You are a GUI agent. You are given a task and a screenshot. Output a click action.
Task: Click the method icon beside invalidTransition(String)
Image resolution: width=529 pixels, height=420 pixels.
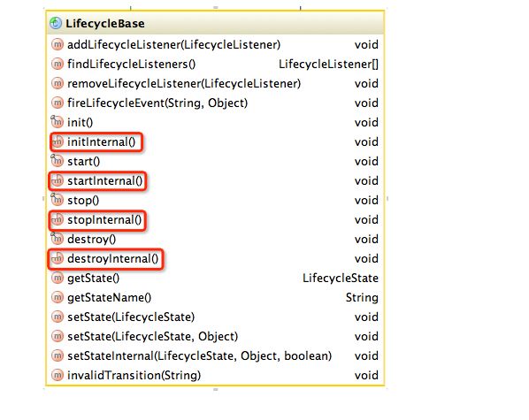point(57,375)
